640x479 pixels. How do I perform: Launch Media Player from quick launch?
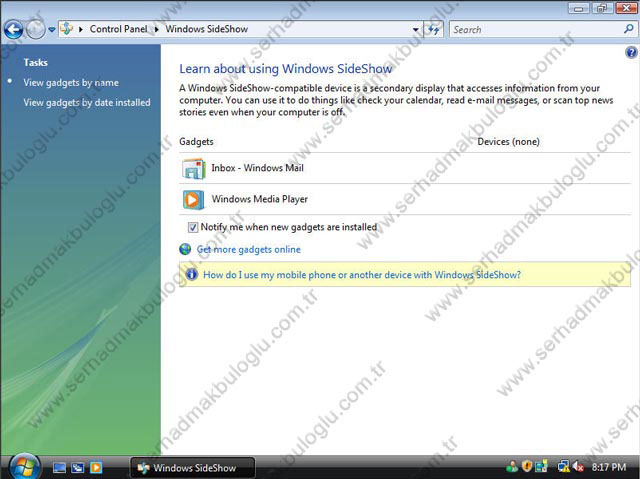coord(96,467)
